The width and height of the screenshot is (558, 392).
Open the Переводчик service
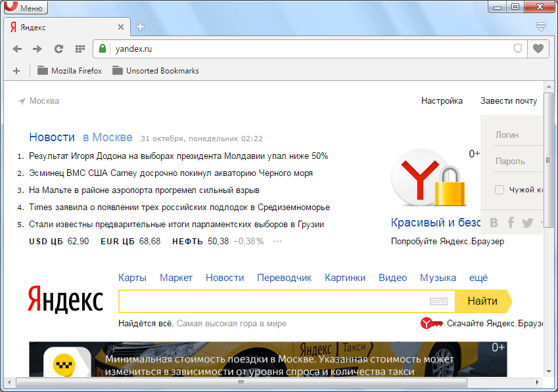(x=285, y=278)
